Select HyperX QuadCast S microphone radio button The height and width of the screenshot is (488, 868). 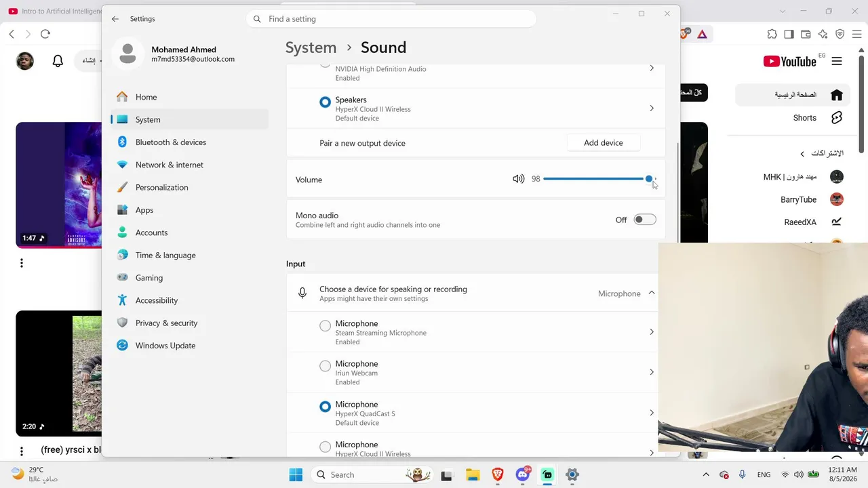click(325, 407)
